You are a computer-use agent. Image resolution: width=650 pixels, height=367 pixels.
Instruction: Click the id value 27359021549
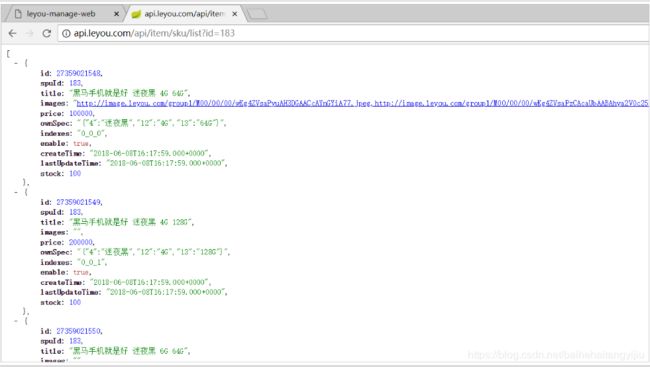[78, 202]
